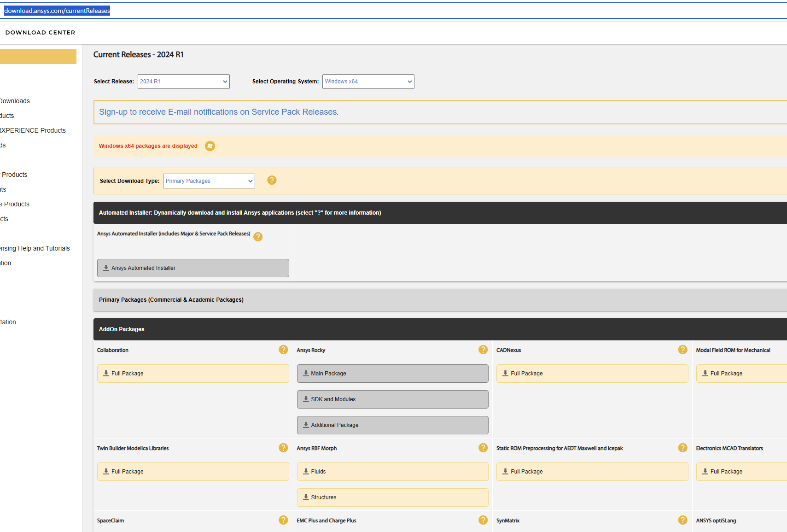Open help for Static ROM Preprocessing package
The image size is (787, 532).
coord(682,448)
